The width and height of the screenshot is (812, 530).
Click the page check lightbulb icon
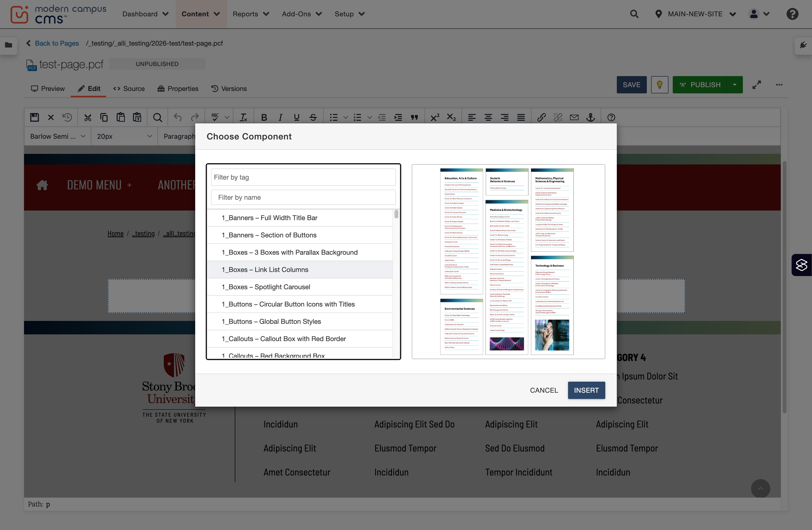coord(660,84)
